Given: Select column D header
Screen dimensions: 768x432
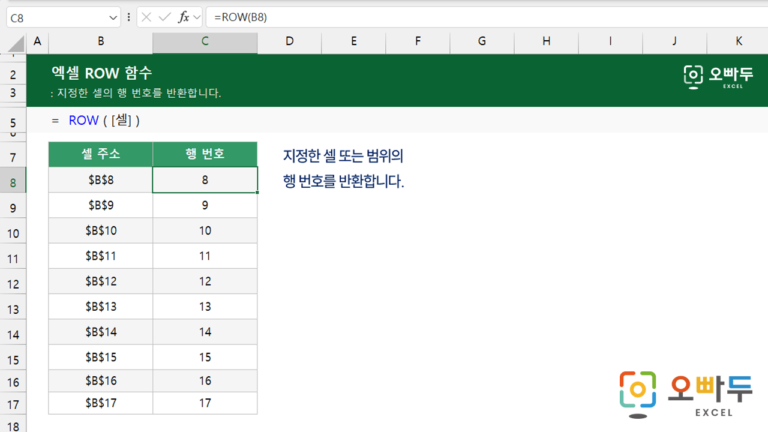Looking at the screenshot, I should [289, 42].
